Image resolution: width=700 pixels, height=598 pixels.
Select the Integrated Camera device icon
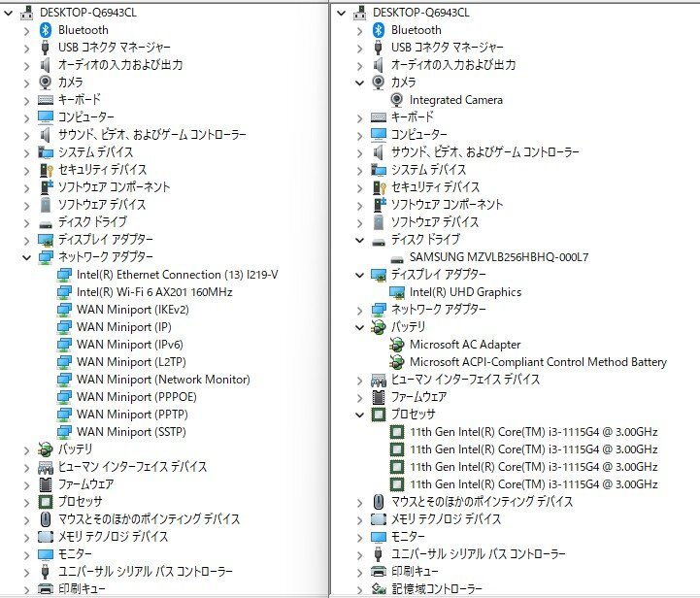tap(396, 100)
